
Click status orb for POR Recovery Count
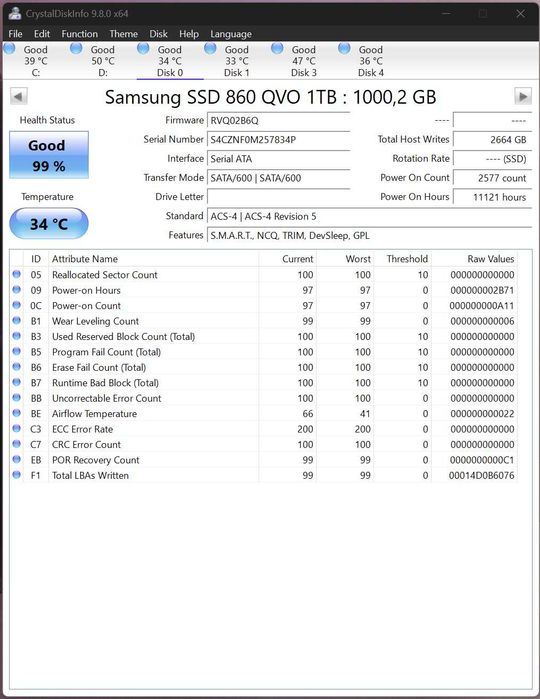pyautogui.click(x=17, y=460)
